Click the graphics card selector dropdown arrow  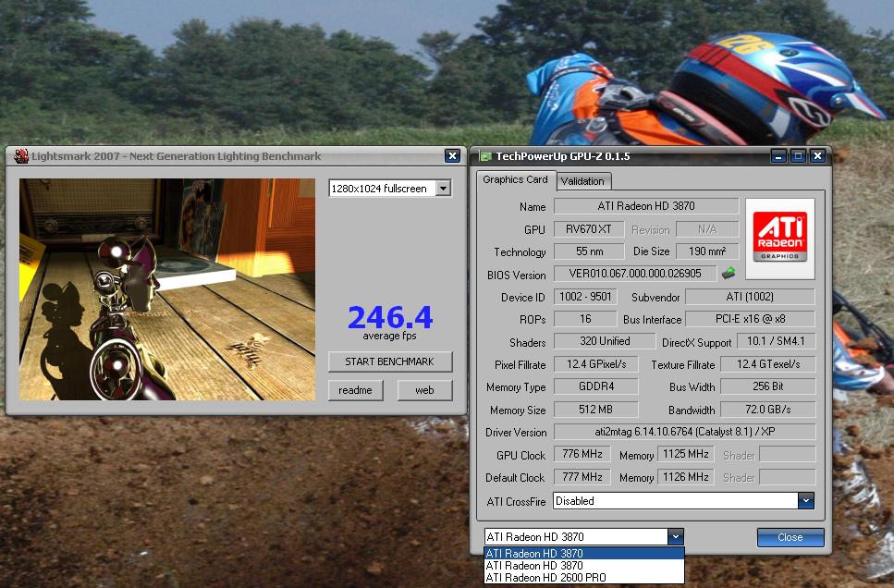tap(675, 536)
